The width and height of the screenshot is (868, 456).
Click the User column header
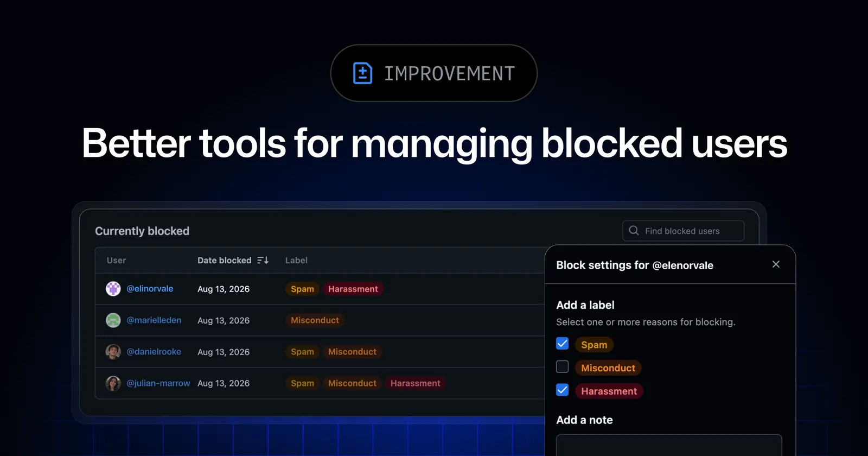pyautogui.click(x=116, y=261)
